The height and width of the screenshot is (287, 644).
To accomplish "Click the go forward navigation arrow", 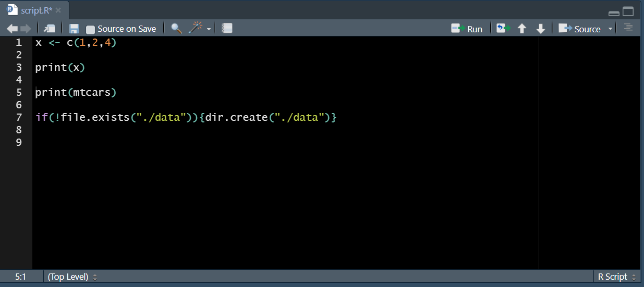I will tap(26, 29).
